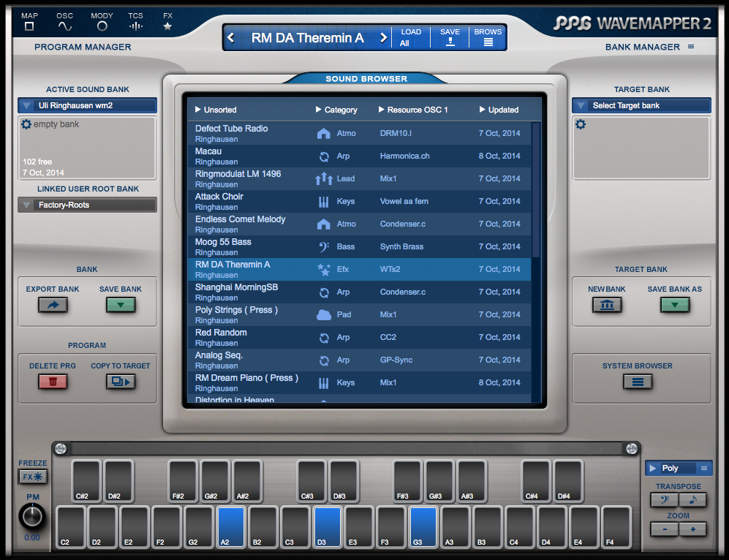The width and height of the screenshot is (729, 560).
Task: Expand the Updated column header
Action: coord(499,110)
